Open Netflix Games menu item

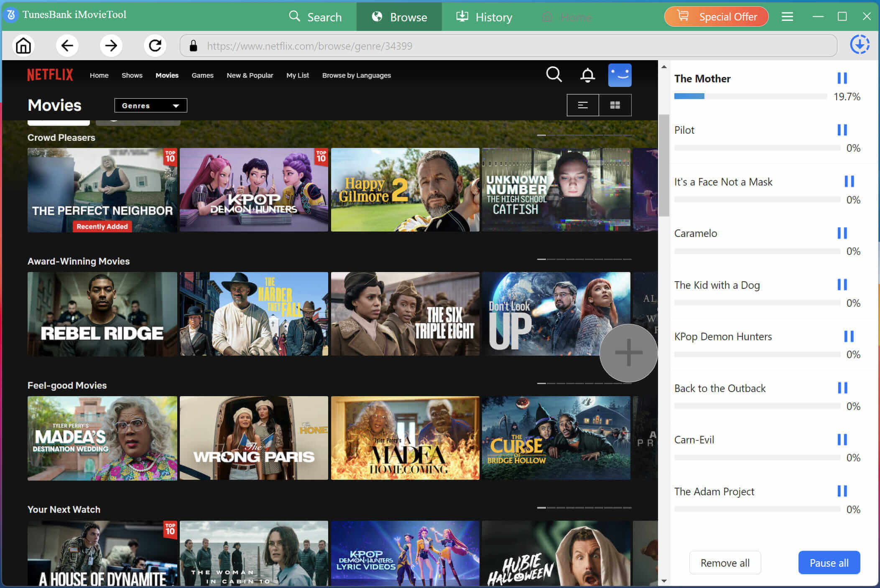click(x=202, y=75)
